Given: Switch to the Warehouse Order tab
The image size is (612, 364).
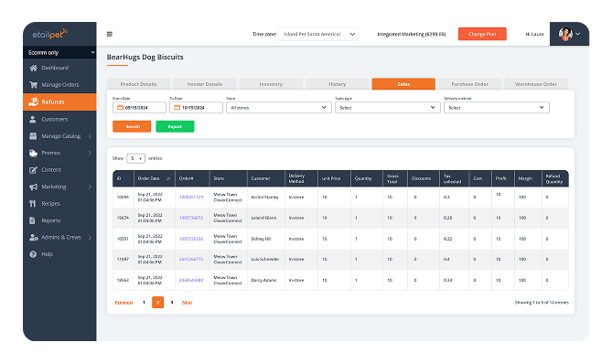Looking at the screenshot, I should (x=536, y=84).
